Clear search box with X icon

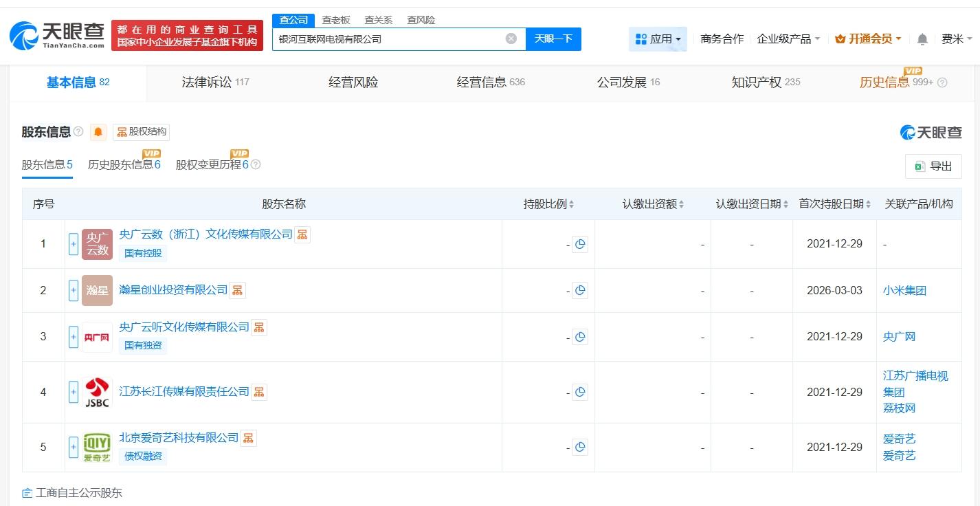coord(511,38)
